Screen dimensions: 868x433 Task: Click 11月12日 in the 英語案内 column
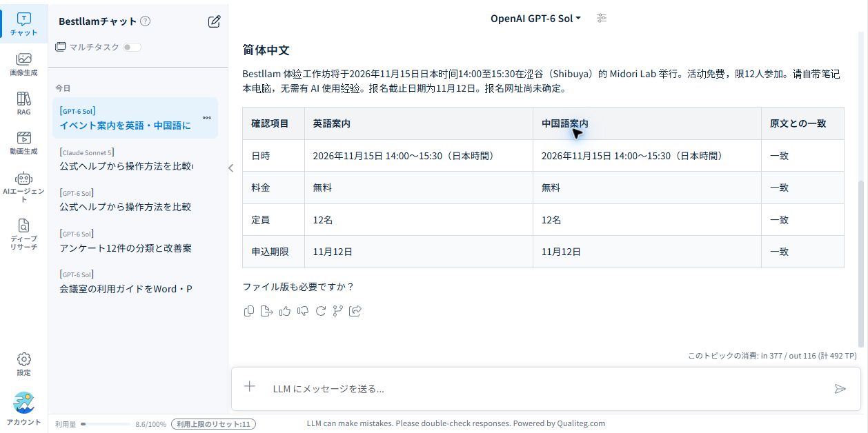point(333,252)
